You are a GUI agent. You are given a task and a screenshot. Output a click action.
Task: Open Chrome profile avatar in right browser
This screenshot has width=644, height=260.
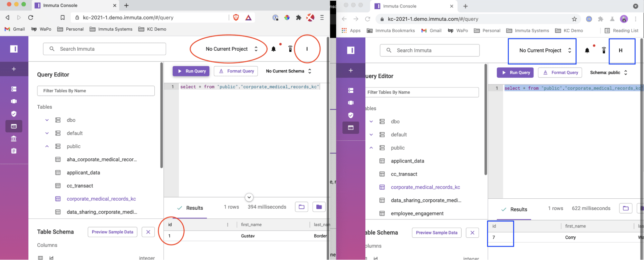coord(624,19)
